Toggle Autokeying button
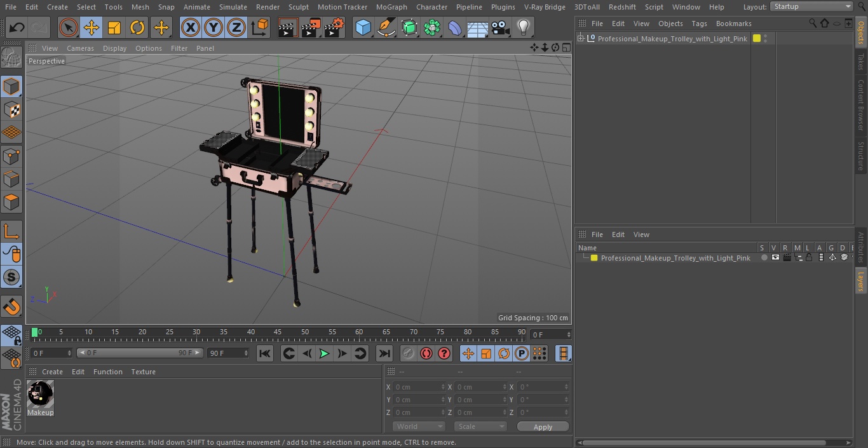The width and height of the screenshot is (868, 448). [x=426, y=353]
